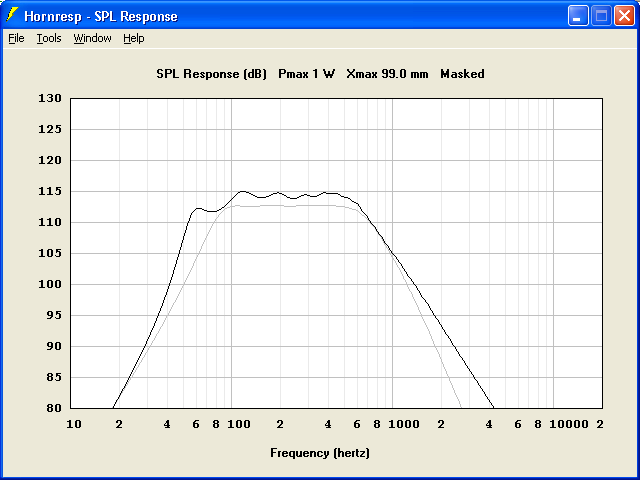This screenshot has height=480, width=640.
Task: Click the 110 dB y-axis value
Action: point(50,222)
